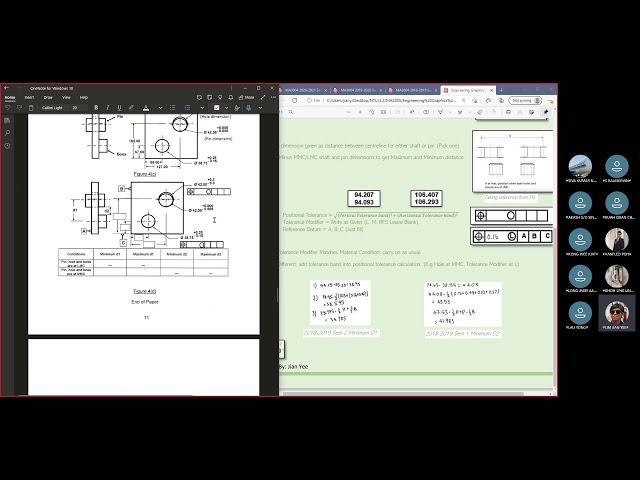Click the '2018-2019 Sem 2 Minimum D1' caption

341,333
